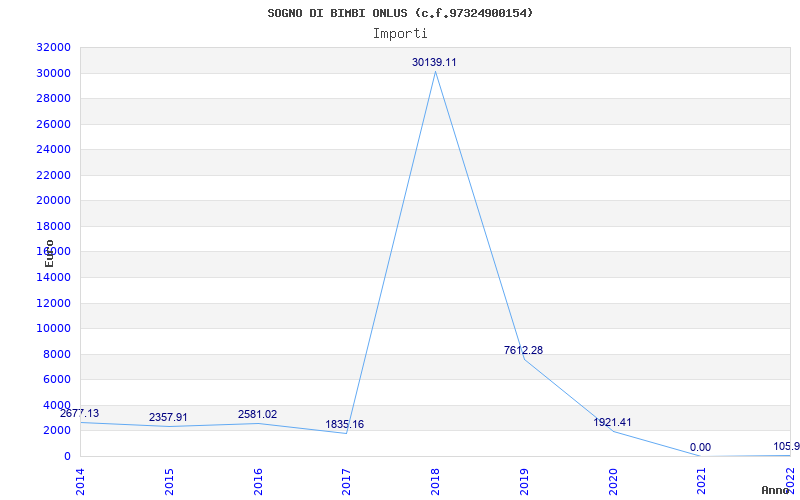Viewport: 800px width, 500px height.
Task: Click the y-axis value 32000
Action: pos(53,47)
